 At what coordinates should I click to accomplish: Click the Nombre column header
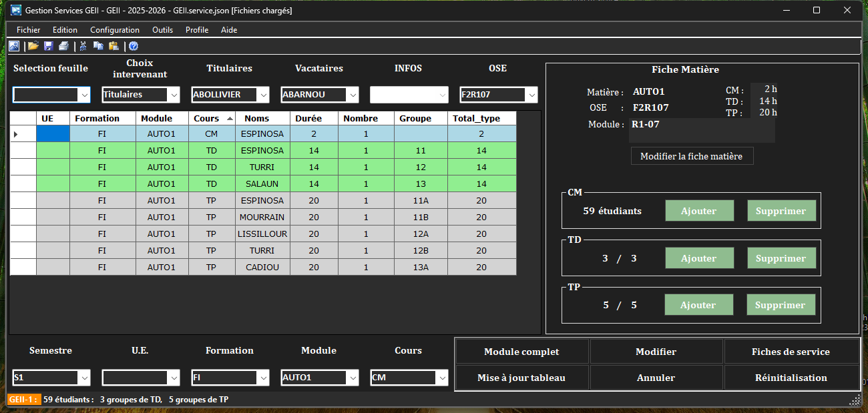(x=367, y=118)
